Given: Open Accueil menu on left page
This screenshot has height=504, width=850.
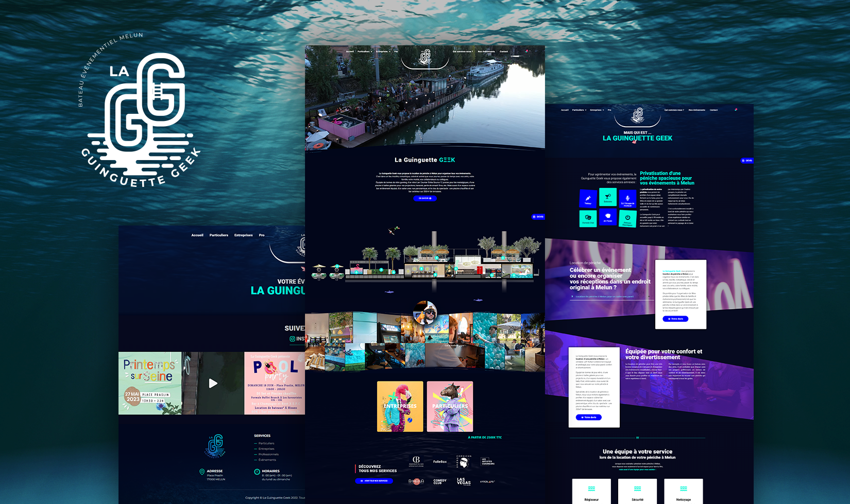Looking at the screenshot, I should pyautogui.click(x=197, y=235).
